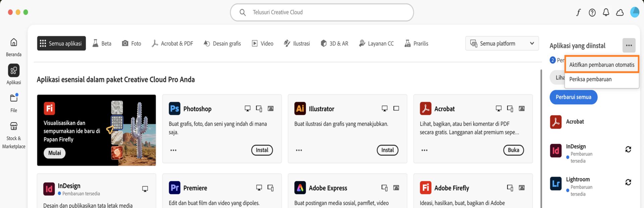Choose Aktifkan pembaruan otomatis menu item

[x=602, y=65]
